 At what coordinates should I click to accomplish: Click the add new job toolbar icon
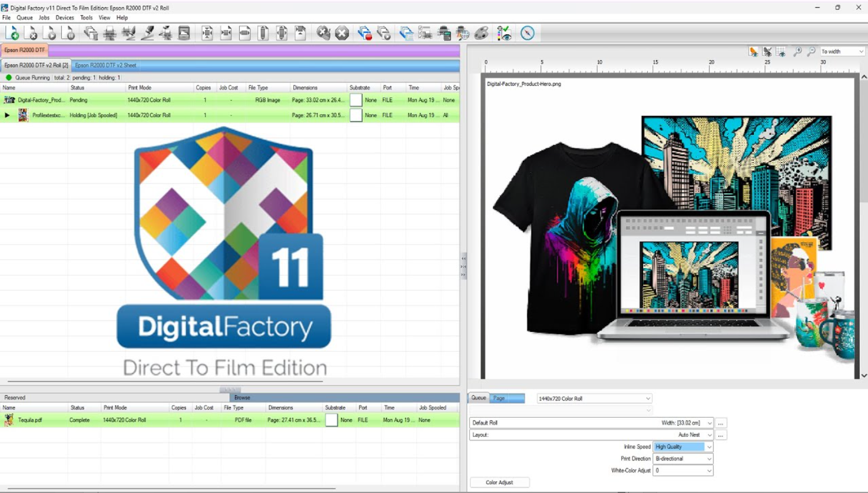coord(12,33)
